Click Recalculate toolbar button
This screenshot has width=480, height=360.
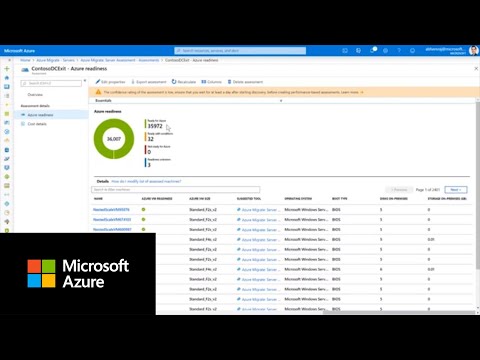point(184,82)
